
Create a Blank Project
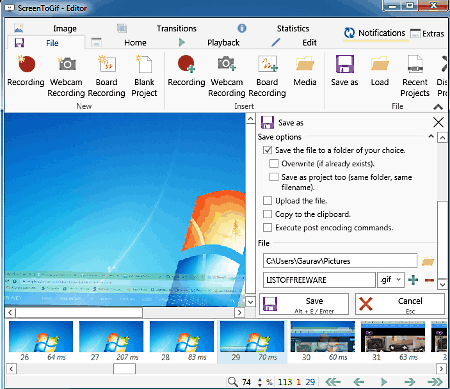(144, 76)
